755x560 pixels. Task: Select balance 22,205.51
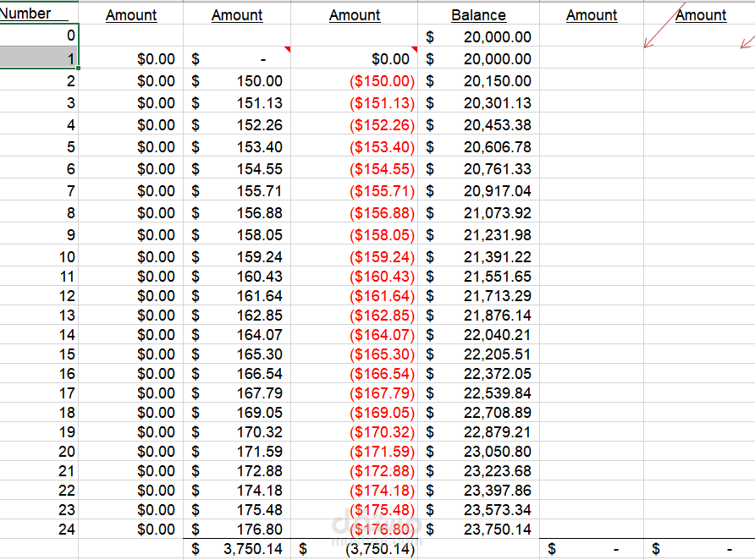tap(478, 354)
